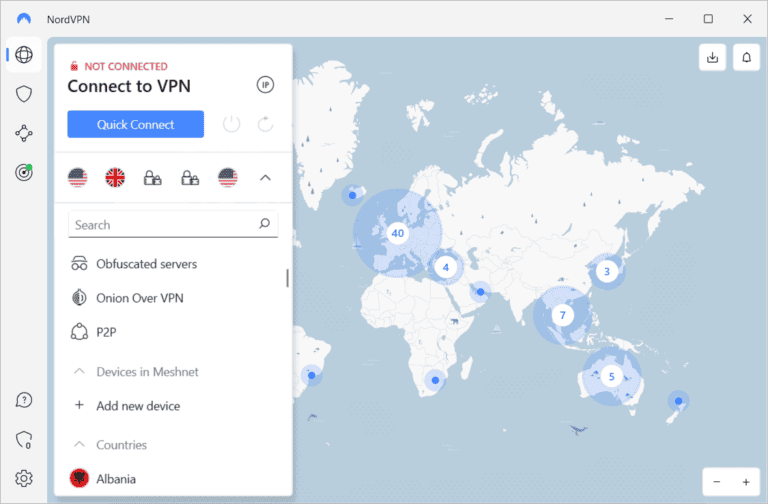The height and width of the screenshot is (504, 768).
Task: Click the Quick Connect button
Action: [136, 124]
